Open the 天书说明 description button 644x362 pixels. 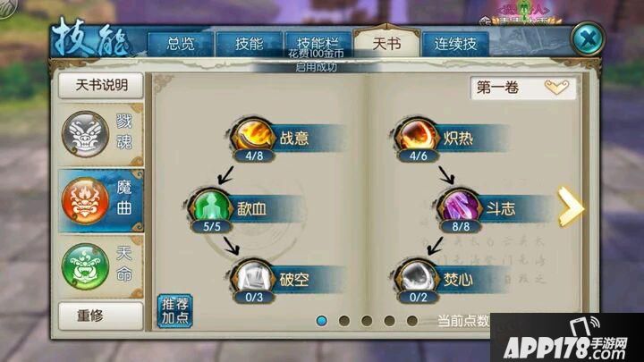[101, 86]
